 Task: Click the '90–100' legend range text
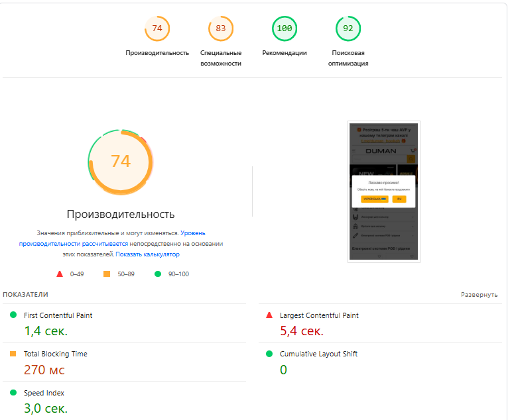pyautogui.click(x=178, y=274)
